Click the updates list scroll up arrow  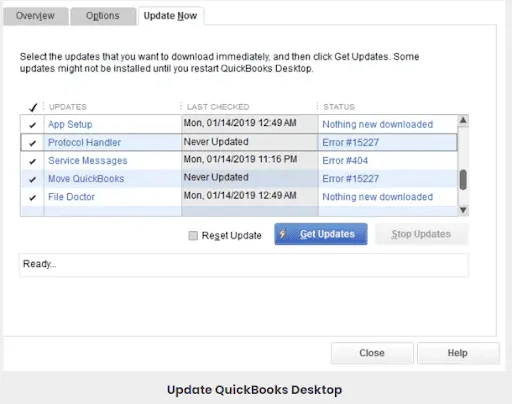point(463,120)
